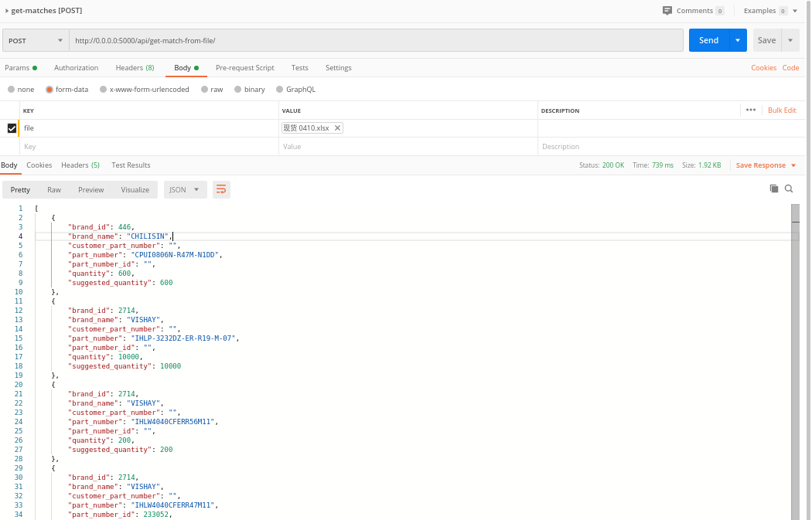Click the "IHLW4040CFERR47M11" part number
The image size is (812, 520).
pos(172,505)
